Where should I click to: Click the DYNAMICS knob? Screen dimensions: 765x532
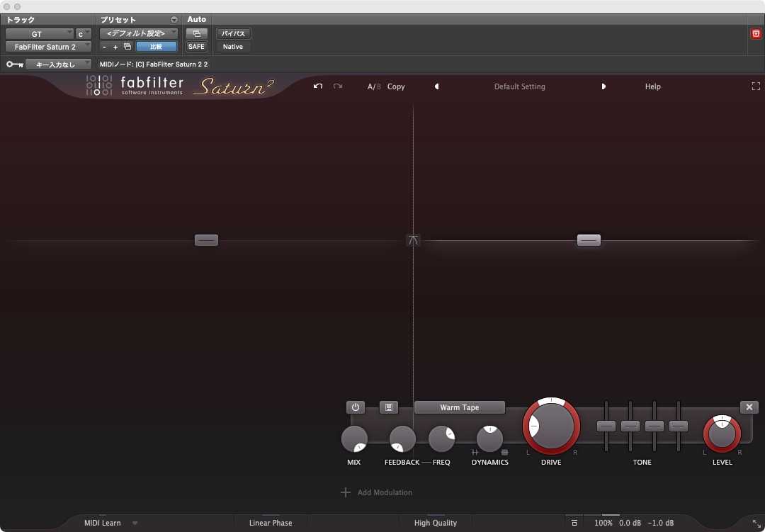(490, 438)
